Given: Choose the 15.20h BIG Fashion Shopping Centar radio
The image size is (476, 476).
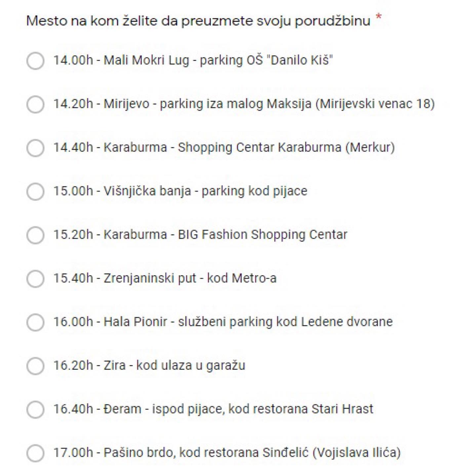Looking at the screenshot, I should pos(35,235).
